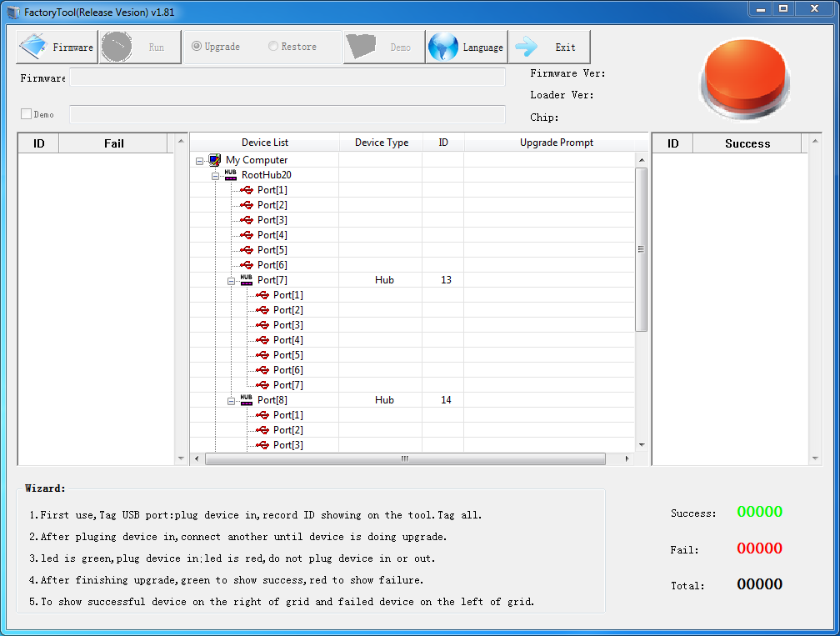Click the Run clock icon
This screenshot has height=636, width=840.
click(x=117, y=47)
